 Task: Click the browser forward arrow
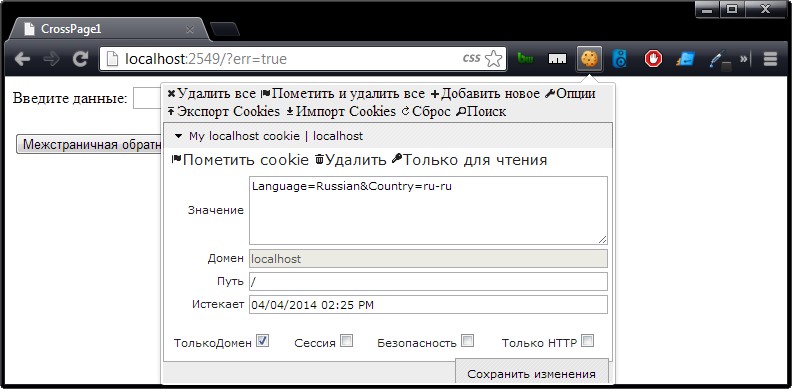(51, 60)
